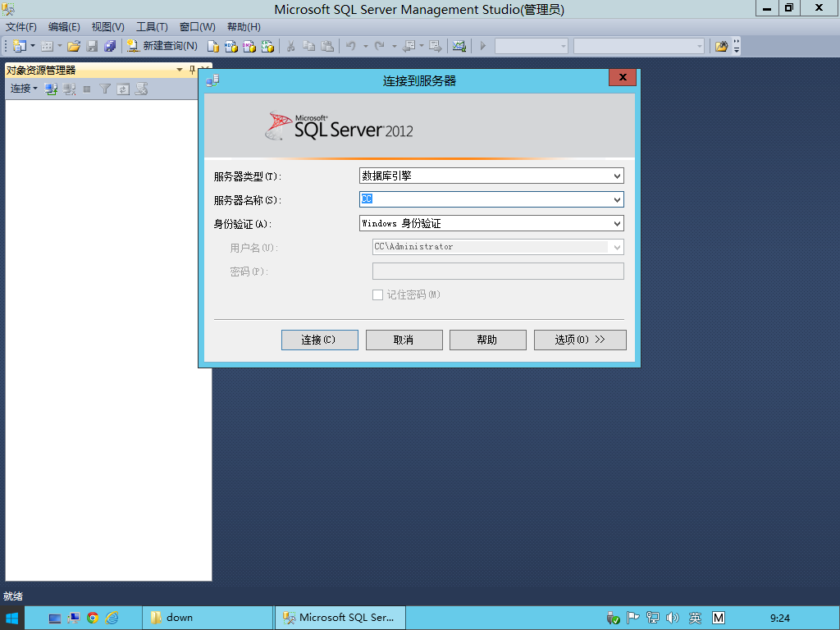Click the network tray icon
The width and height of the screenshot is (840, 630).
click(652, 619)
